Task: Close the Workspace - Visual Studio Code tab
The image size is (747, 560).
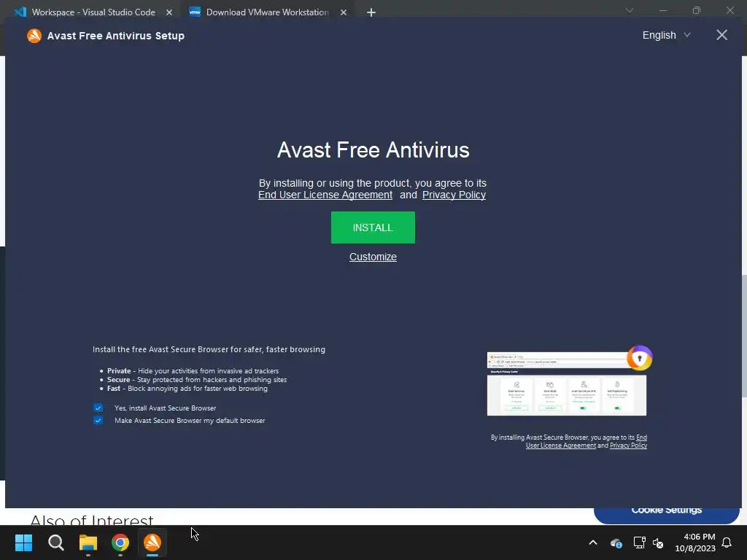Action: coord(169,12)
